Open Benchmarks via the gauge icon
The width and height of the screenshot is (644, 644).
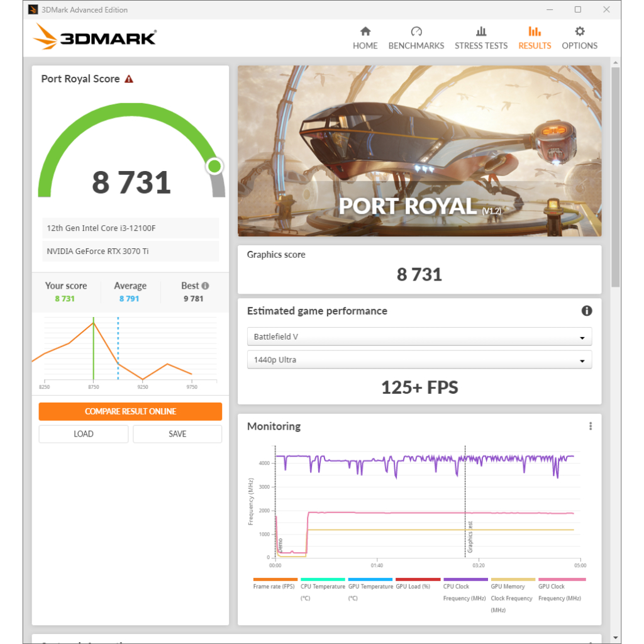tap(416, 31)
